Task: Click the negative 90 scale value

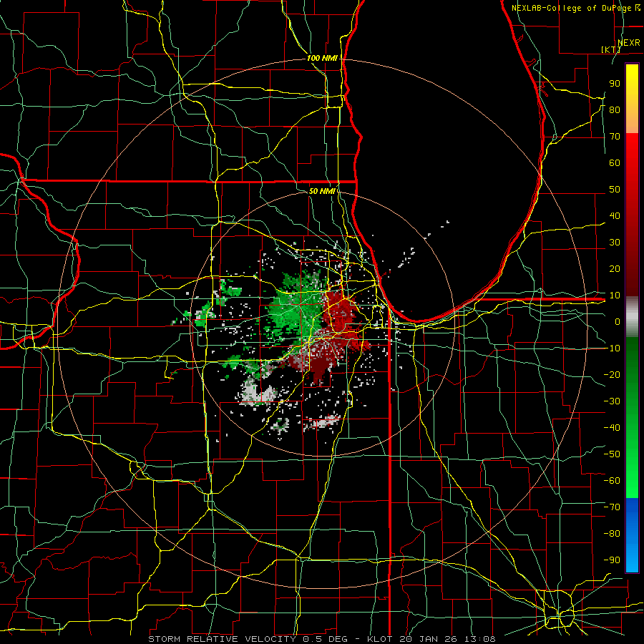Action: 612,560
